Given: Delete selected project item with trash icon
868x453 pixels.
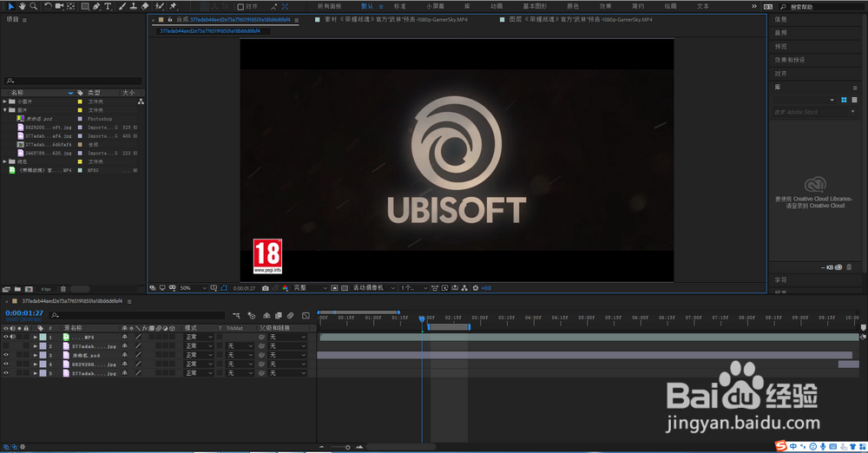Looking at the screenshot, I should click(x=63, y=289).
